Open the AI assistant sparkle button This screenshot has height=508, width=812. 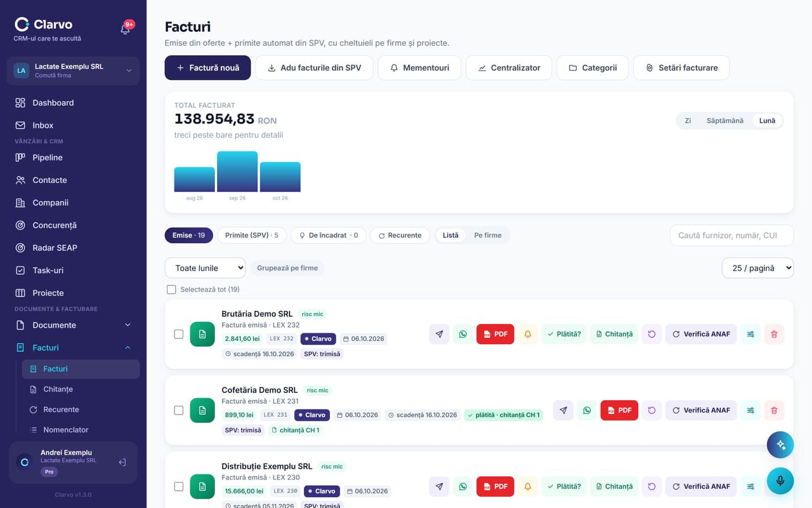(780, 445)
